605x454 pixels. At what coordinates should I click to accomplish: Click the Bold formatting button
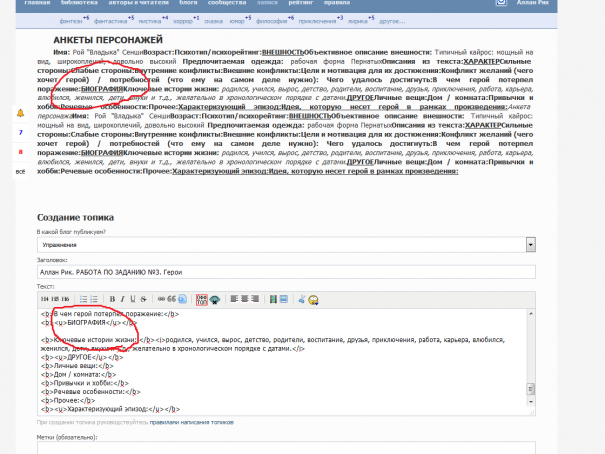pyautogui.click(x=112, y=298)
